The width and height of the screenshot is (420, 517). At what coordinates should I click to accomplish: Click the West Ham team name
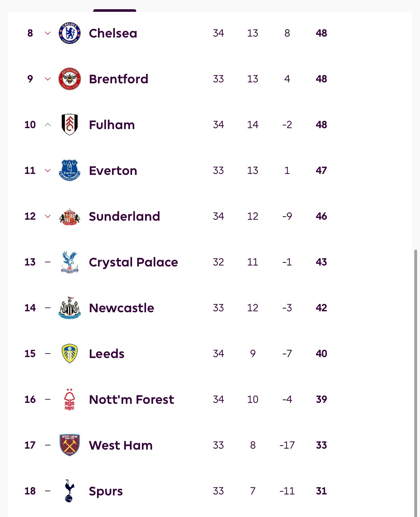pyautogui.click(x=121, y=445)
